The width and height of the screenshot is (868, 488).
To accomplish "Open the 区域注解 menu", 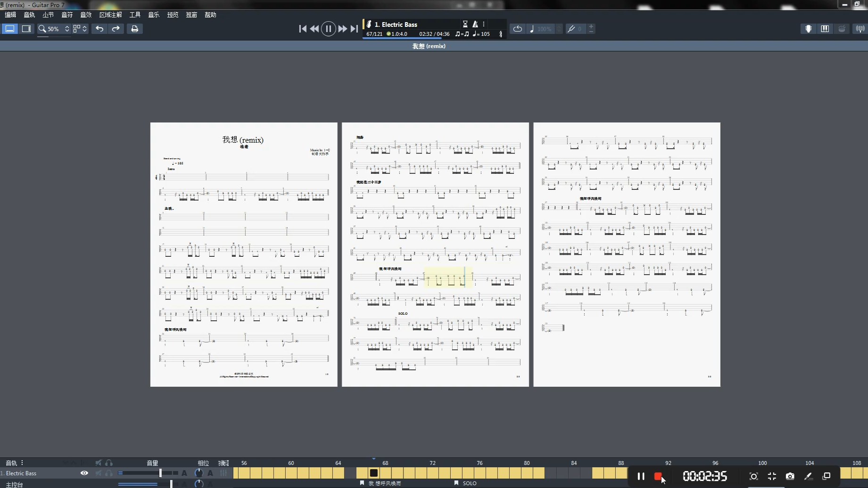I will 110,15.
